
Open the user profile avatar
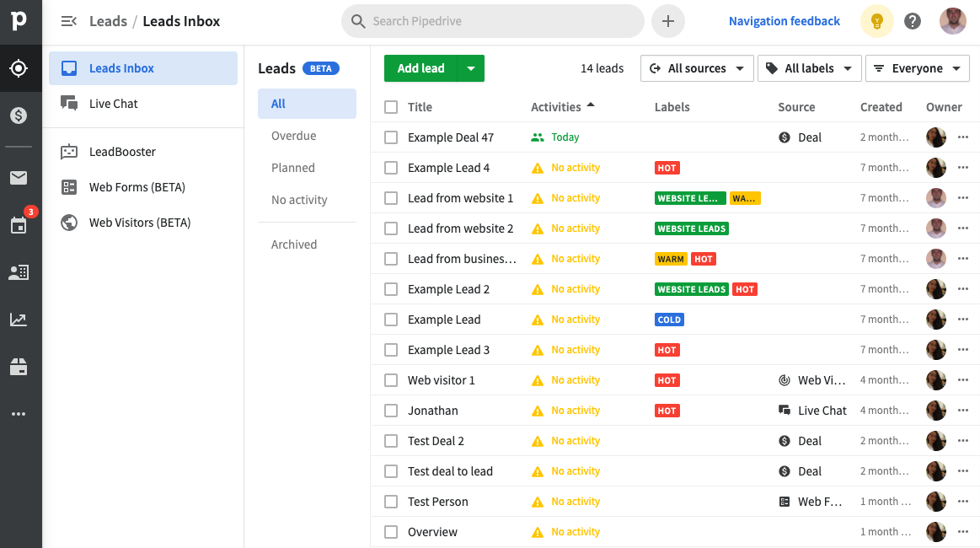pos(952,21)
